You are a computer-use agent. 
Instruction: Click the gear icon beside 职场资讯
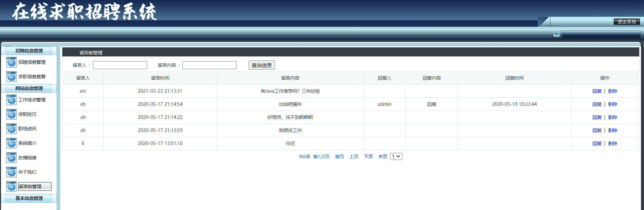[x=11, y=129]
